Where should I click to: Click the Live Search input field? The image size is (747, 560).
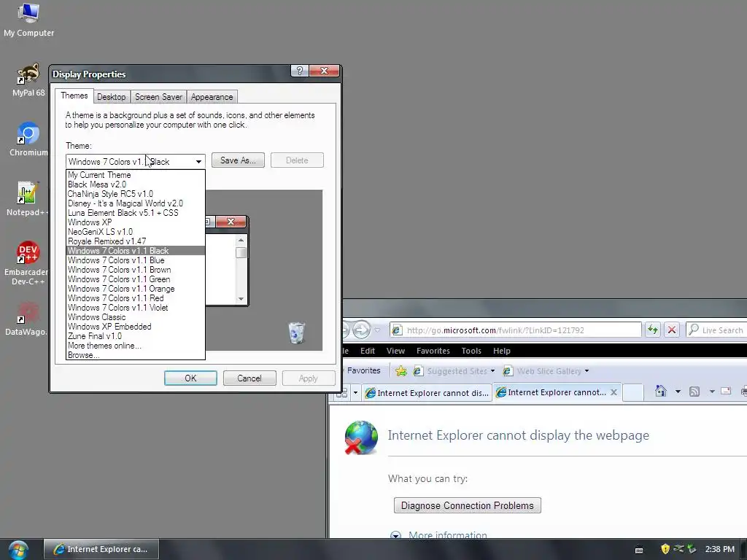(722, 330)
